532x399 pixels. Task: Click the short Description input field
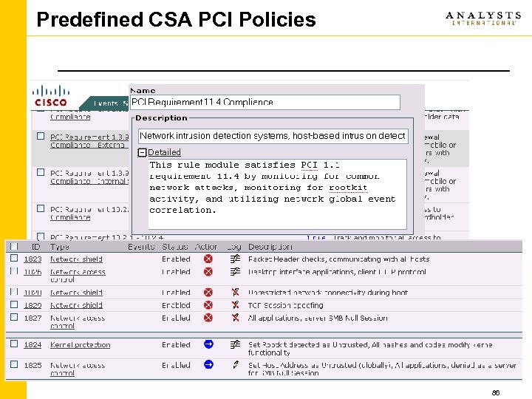(273, 136)
